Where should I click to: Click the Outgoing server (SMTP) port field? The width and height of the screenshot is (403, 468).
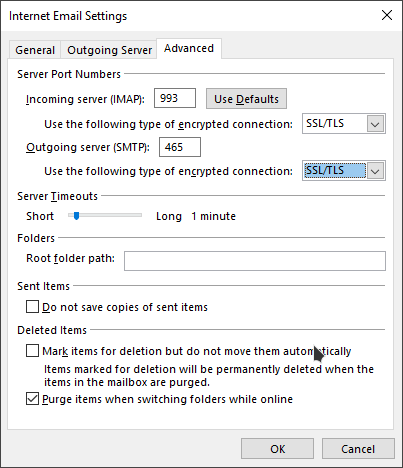pyautogui.click(x=180, y=147)
